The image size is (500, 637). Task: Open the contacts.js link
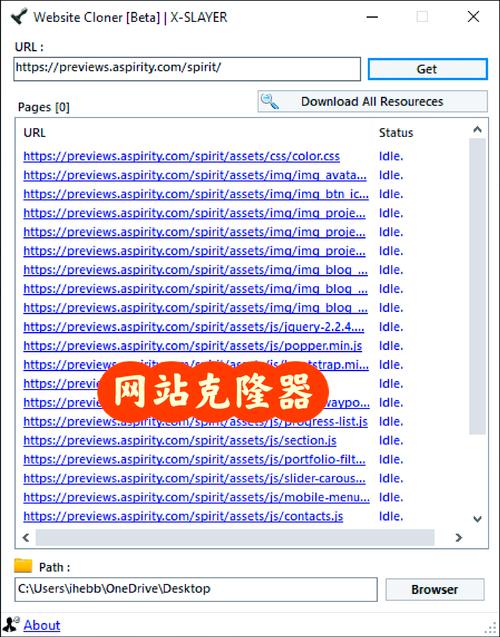coord(183,516)
